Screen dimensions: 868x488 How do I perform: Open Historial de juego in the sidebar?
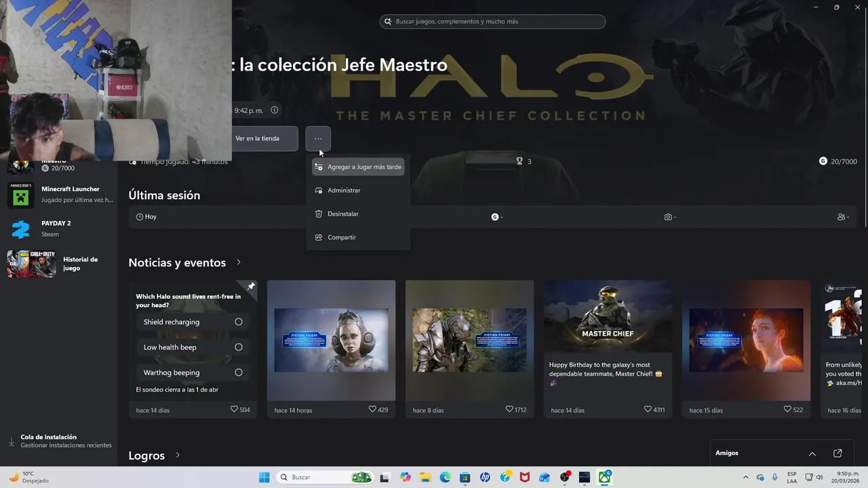[x=58, y=264]
